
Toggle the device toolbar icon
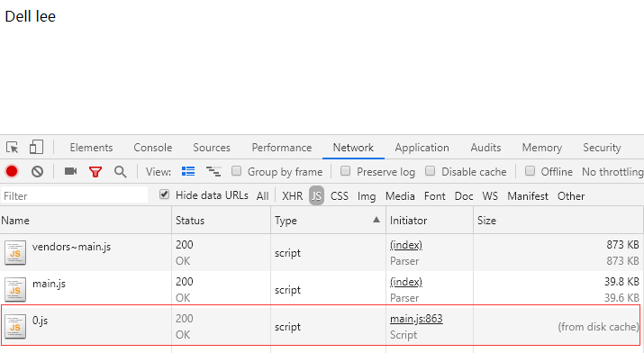36,147
